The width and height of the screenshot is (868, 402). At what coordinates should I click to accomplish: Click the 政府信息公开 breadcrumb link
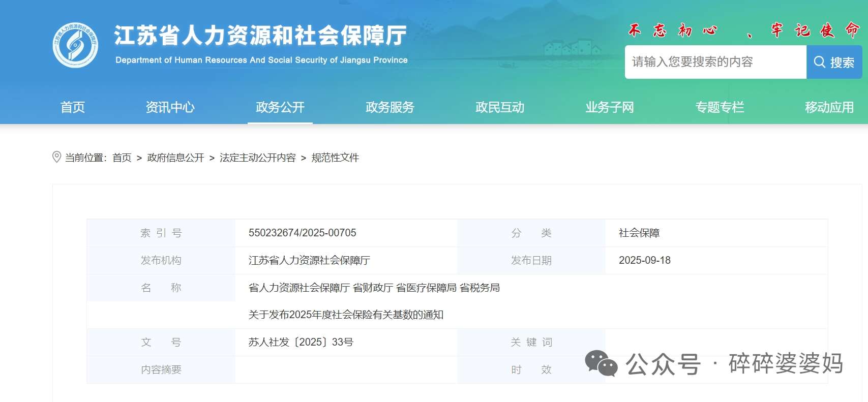coord(175,158)
